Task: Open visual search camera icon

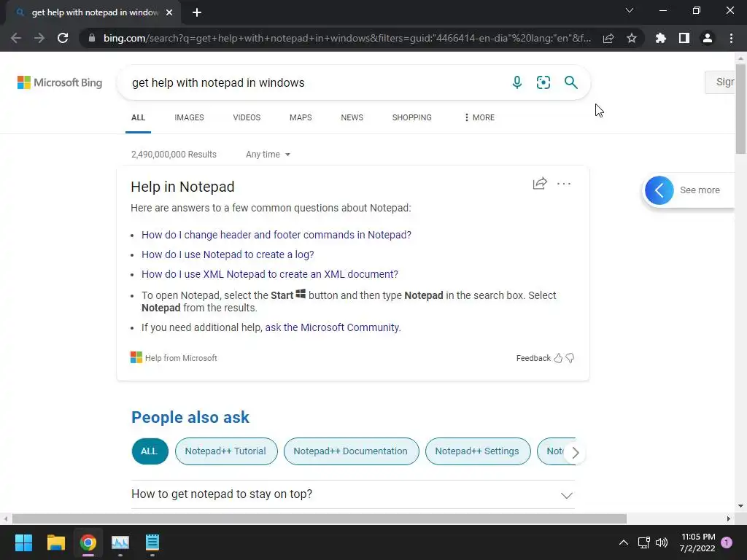Action: tap(543, 82)
